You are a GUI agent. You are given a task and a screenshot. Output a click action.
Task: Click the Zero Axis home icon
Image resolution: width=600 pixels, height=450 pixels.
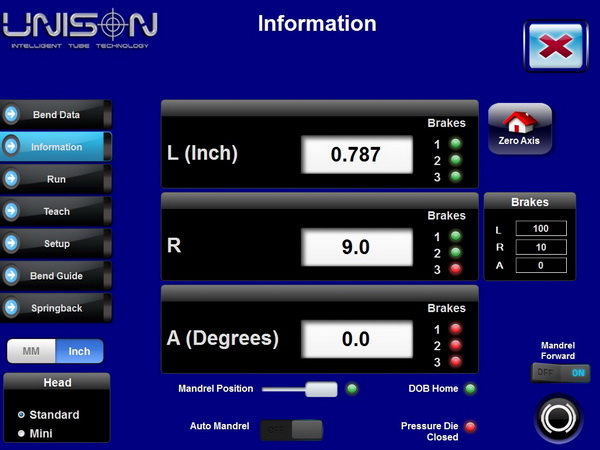pyautogui.click(x=519, y=124)
